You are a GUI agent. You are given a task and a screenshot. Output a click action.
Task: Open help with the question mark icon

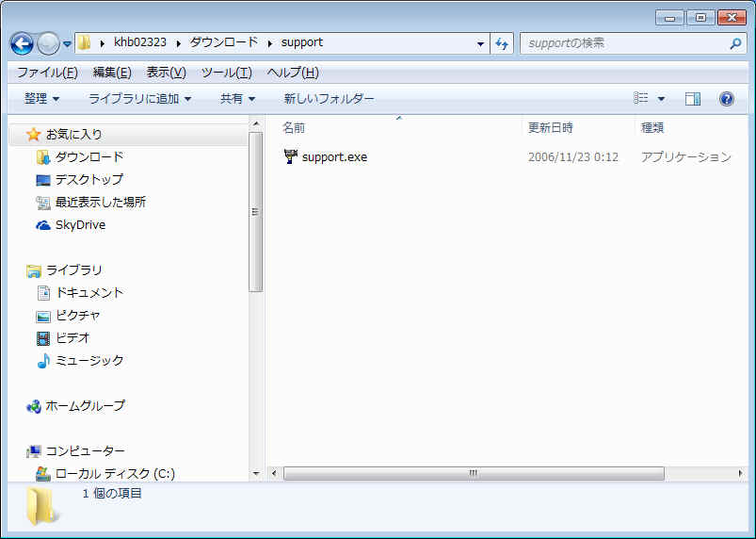[726, 99]
